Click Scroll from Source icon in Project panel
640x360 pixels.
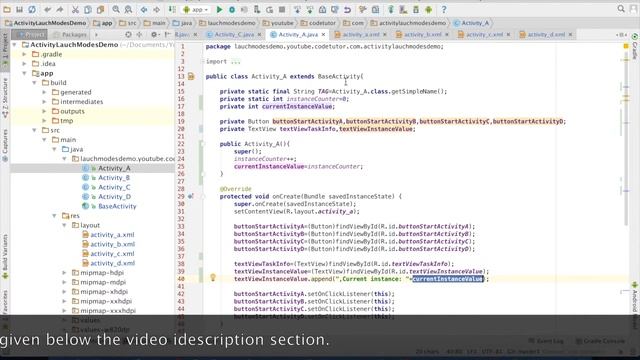(x=128, y=35)
